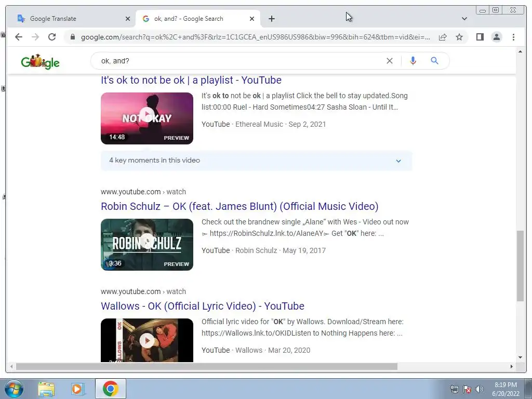
Task: Share this page via the share icon
Action: tap(443, 37)
